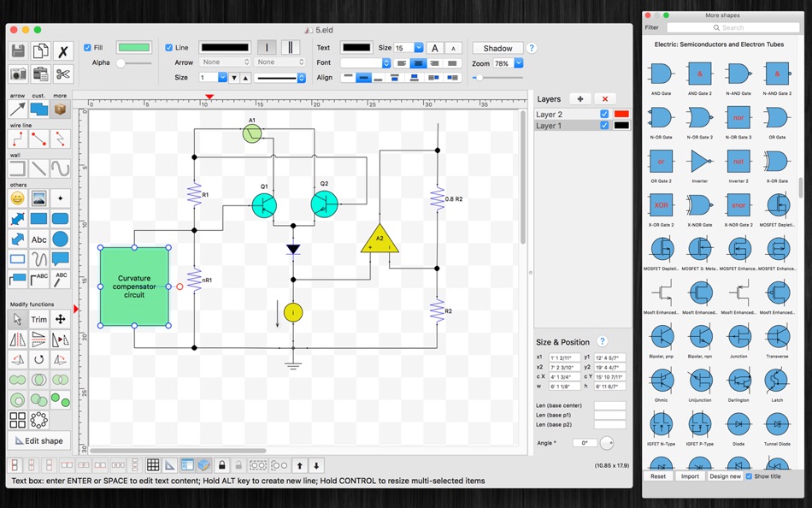The width and height of the screenshot is (812, 508).
Task: Click the save floppy disk icon
Action: (x=18, y=51)
